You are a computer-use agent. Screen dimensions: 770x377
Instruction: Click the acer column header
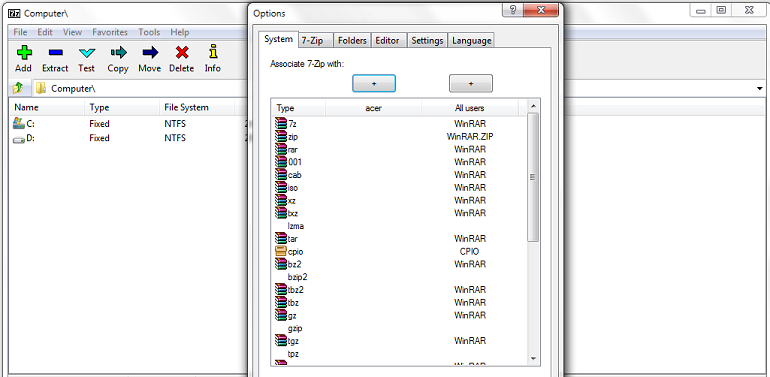click(x=374, y=108)
